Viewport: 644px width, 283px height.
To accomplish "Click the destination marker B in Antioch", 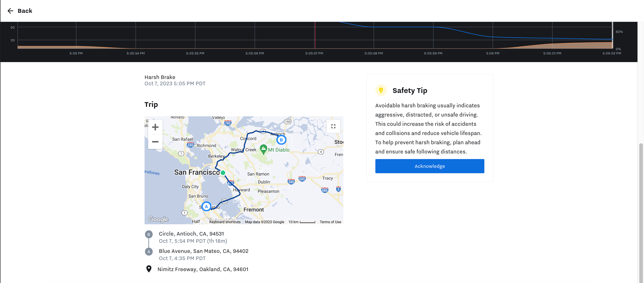I will [281, 139].
